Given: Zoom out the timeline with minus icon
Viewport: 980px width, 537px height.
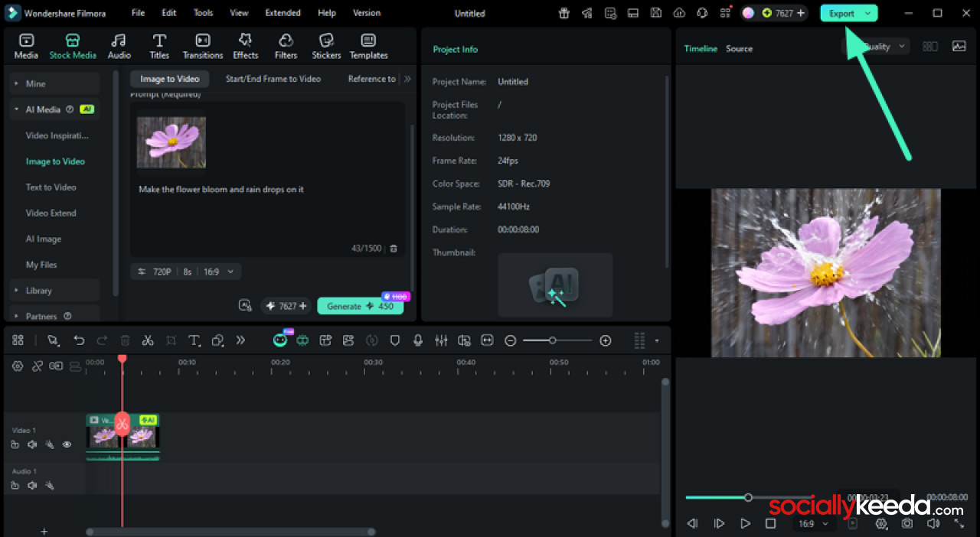Looking at the screenshot, I should pyautogui.click(x=511, y=340).
